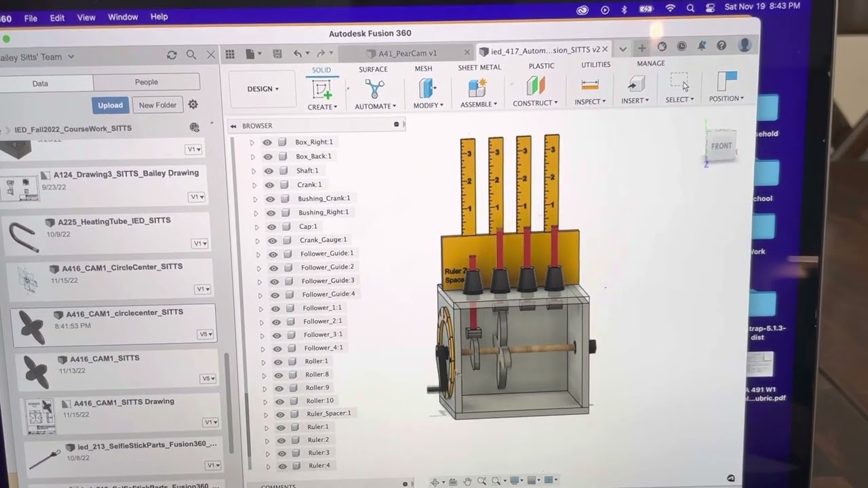Viewport: 868px width, 488px height.
Task: Expand the Crank_Gauge:1 node
Action: coord(257,241)
